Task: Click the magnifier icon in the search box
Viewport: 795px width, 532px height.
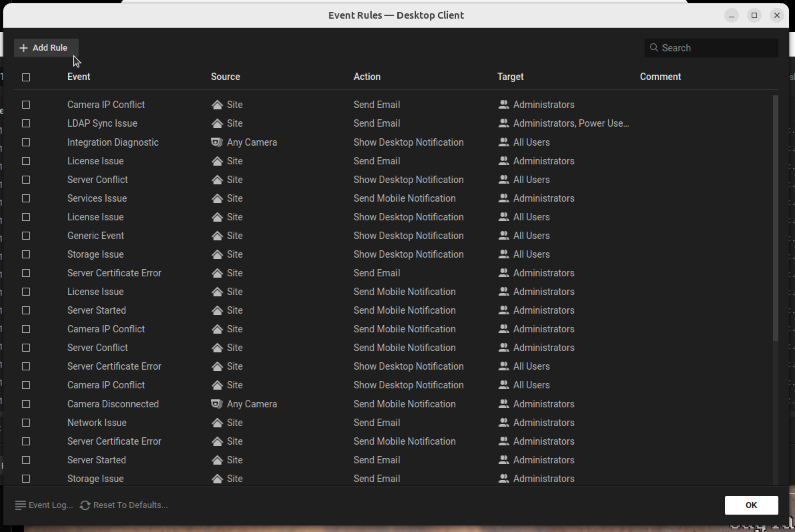Action: point(653,48)
